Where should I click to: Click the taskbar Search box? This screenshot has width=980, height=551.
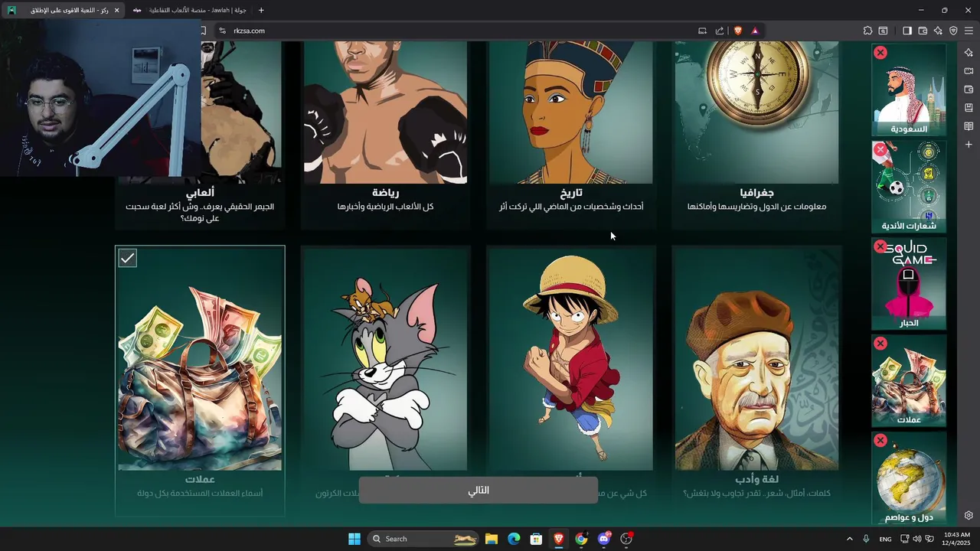pyautogui.click(x=423, y=539)
